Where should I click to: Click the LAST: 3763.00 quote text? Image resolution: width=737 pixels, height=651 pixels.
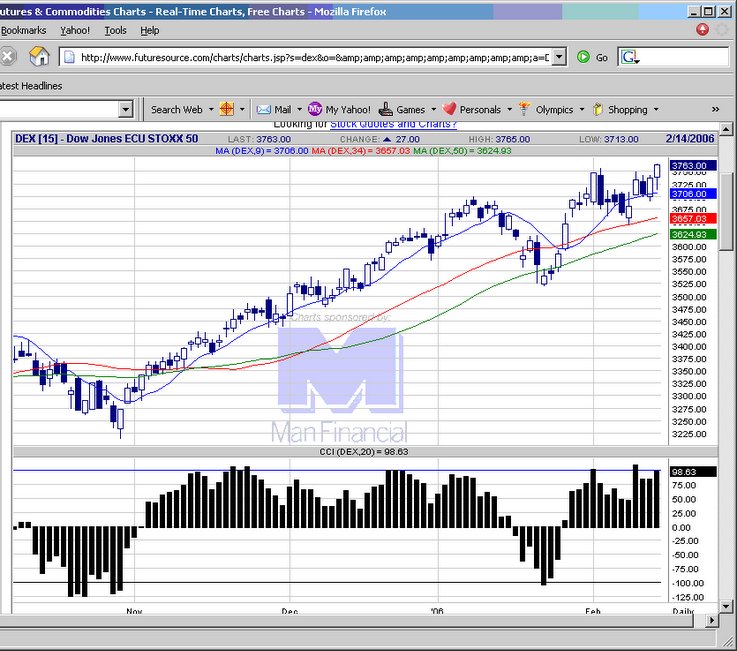point(259,139)
